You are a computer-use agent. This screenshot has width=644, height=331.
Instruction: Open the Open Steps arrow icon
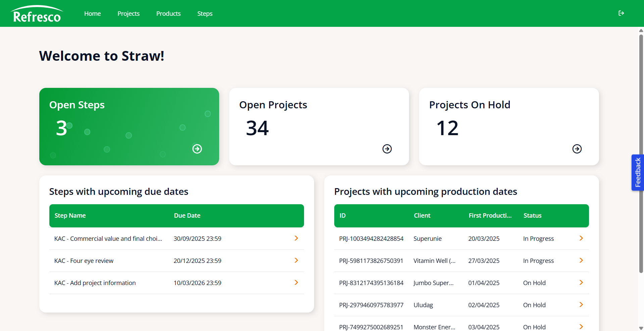197,149
